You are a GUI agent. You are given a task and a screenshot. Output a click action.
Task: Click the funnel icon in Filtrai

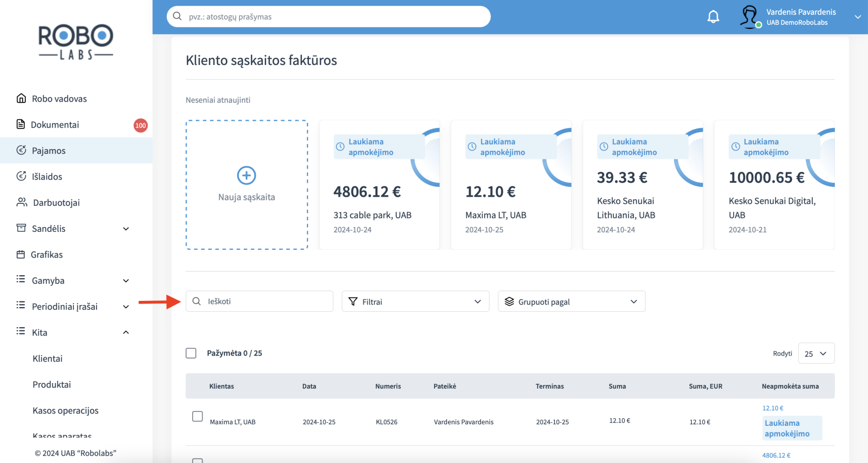(353, 301)
